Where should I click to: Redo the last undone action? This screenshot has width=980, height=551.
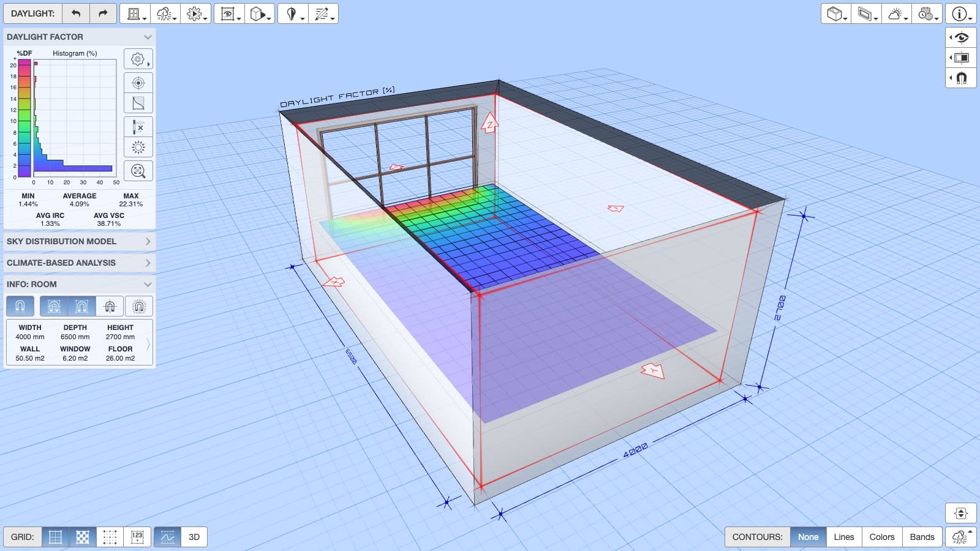103,13
